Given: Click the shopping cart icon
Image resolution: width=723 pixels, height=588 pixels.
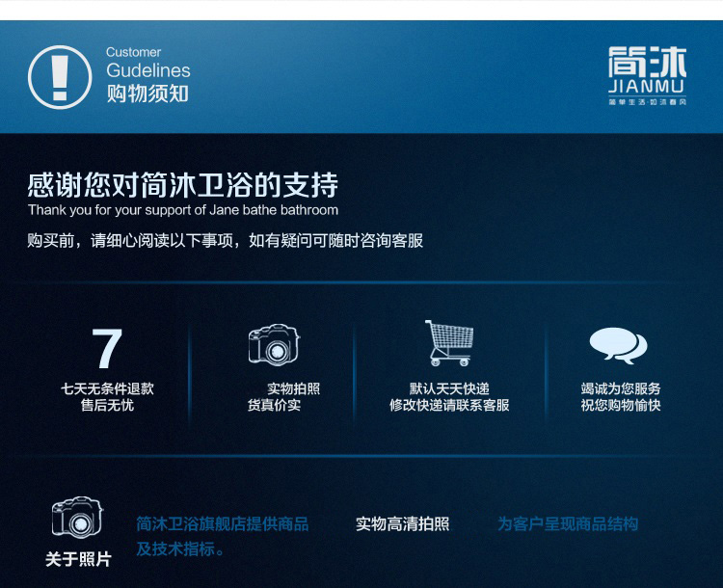Looking at the screenshot, I should pyautogui.click(x=449, y=342).
